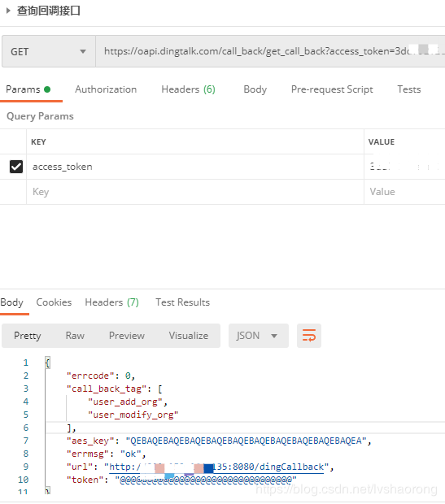The width and height of the screenshot is (445, 504).
Task: Click the request URL input field
Action: click(270, 51)
